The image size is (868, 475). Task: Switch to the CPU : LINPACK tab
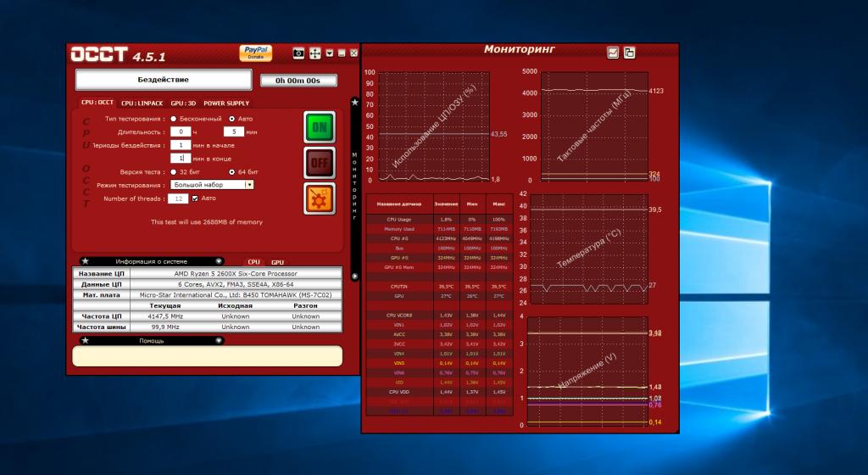pyautogui.click(x=142, y=103)
